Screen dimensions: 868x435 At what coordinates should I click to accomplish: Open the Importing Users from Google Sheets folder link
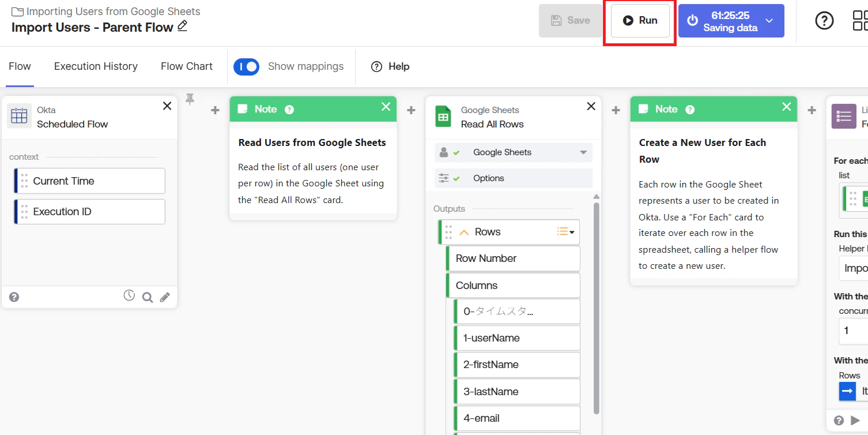click(114, 12)
